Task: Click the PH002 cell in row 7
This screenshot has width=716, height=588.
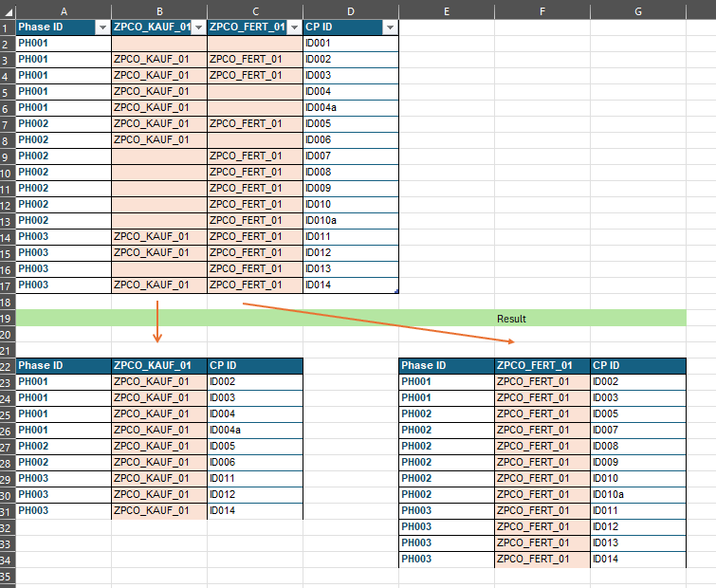Action: (64, 123)
